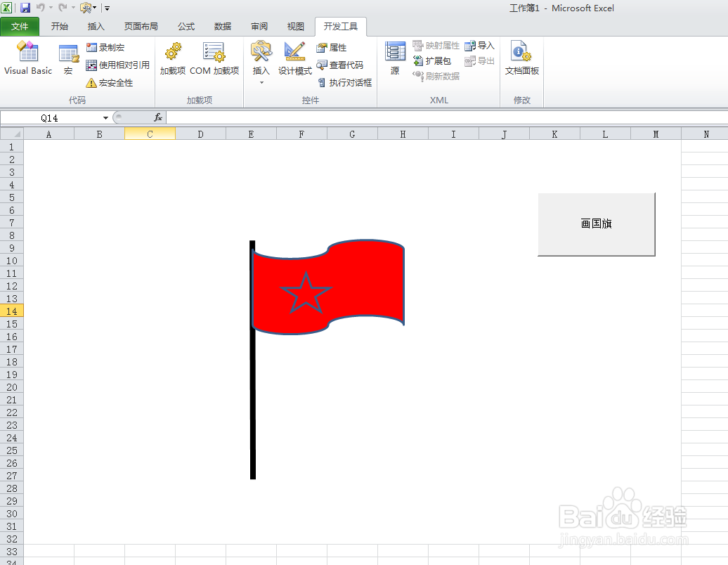Open the Document Panel (文档面板)
This screenshot has height=565, width=728.
tap(522, 58)
